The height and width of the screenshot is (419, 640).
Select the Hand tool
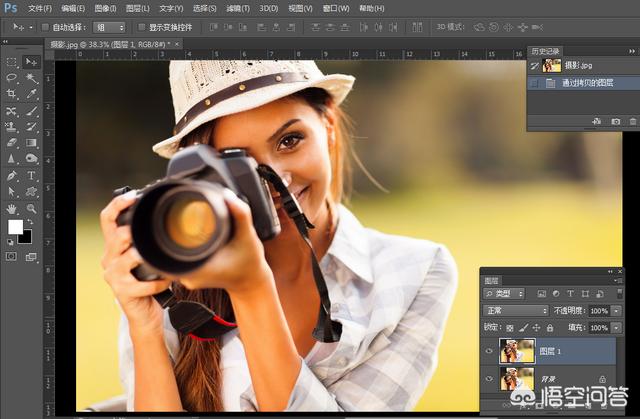click(x=12, y=208)
